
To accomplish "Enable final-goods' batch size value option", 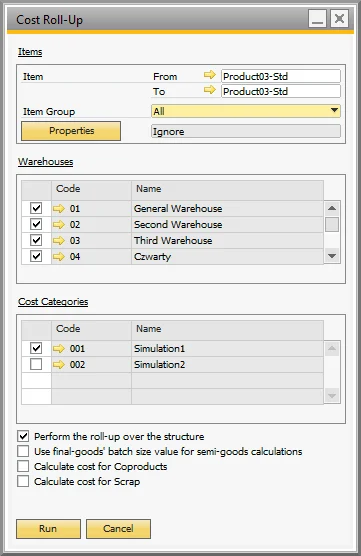I will [x=23, y=451].
